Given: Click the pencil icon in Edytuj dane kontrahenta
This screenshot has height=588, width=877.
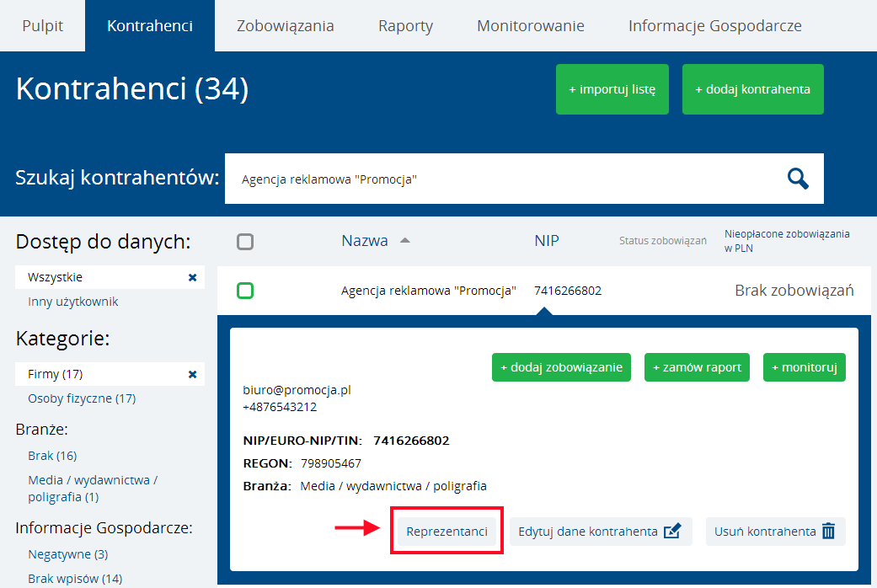Looking at the screenshot, I should pos(672,531).
